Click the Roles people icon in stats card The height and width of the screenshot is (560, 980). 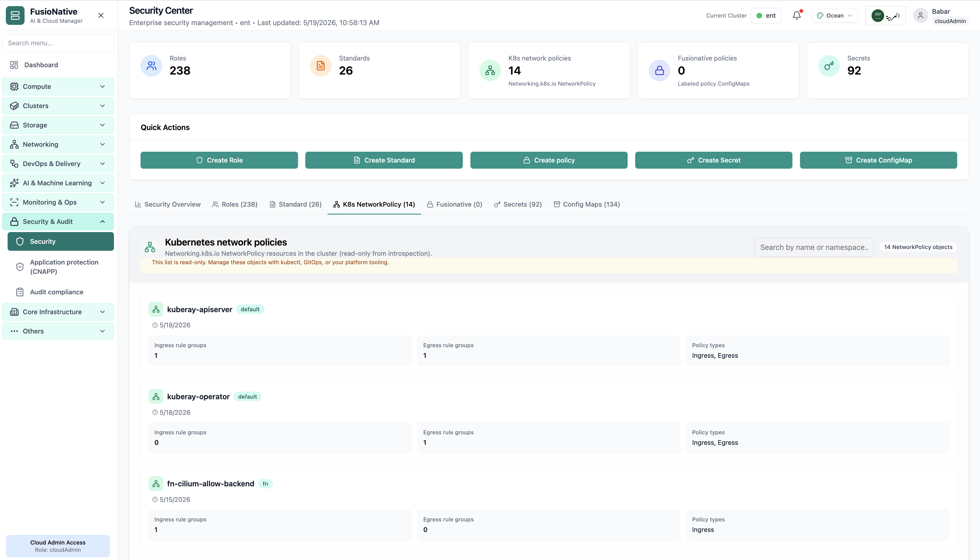(x=151, y=66)
